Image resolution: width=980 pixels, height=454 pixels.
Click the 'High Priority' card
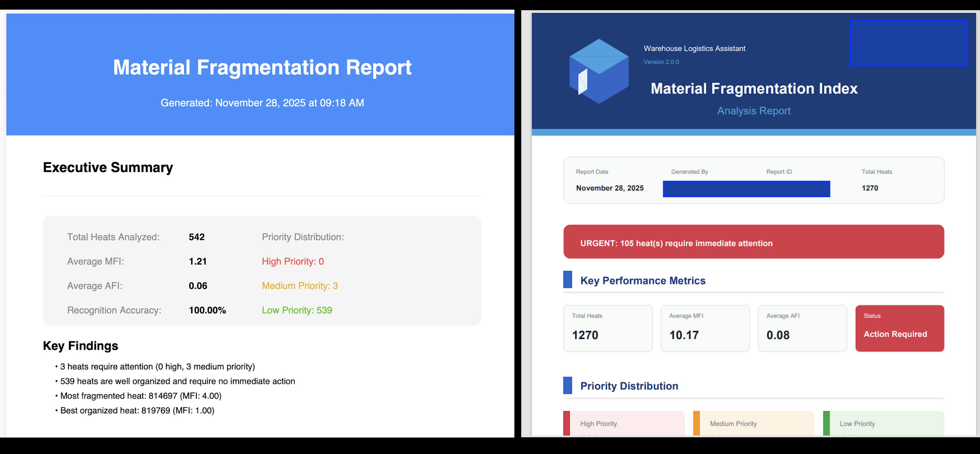click(624, 423)
